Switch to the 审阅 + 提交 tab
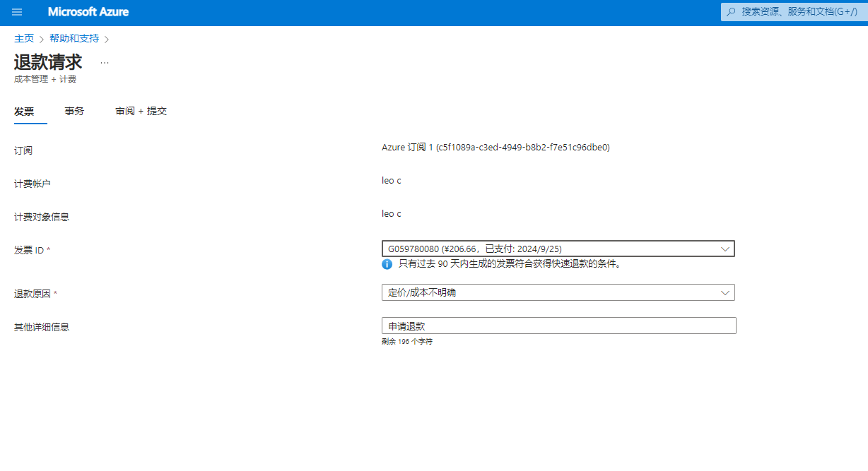The height and width of the screenshot is (471, 868). (x=141, y=112)
